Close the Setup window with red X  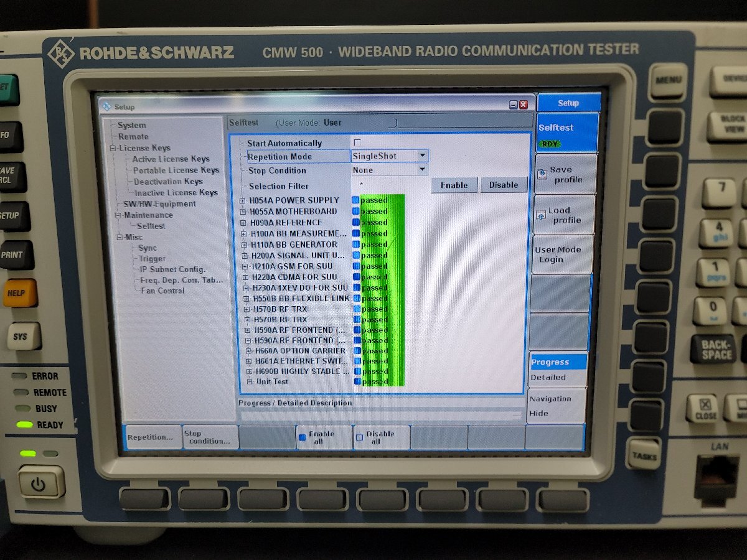524,105
